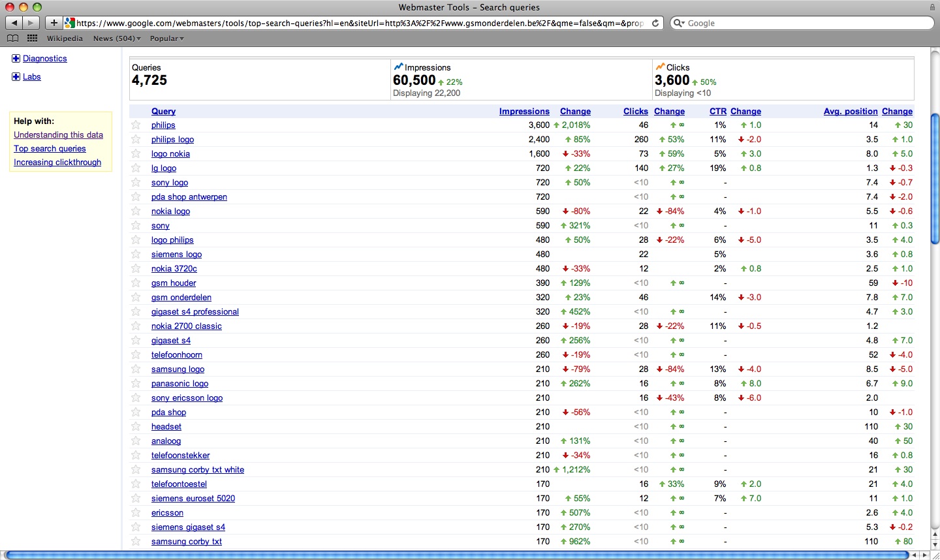Toggle the star for 'analoog'
The image size is (940, 560).
pos(136,441)
